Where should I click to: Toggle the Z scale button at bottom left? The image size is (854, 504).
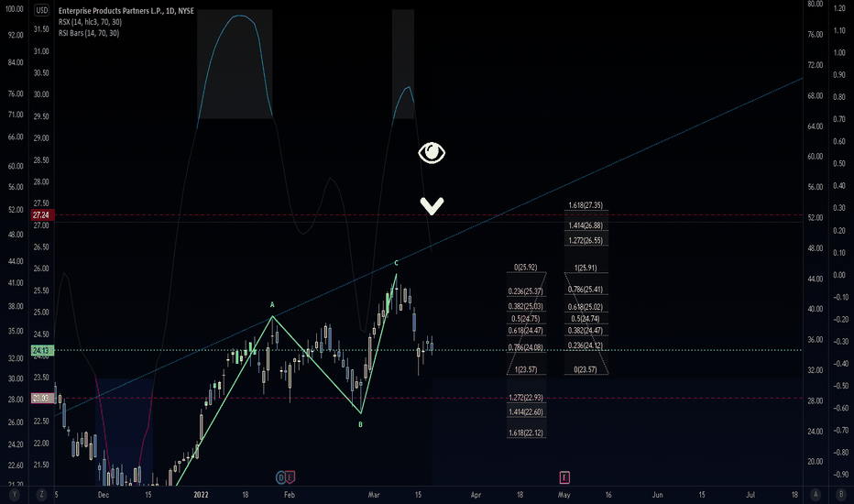[41, 495]
